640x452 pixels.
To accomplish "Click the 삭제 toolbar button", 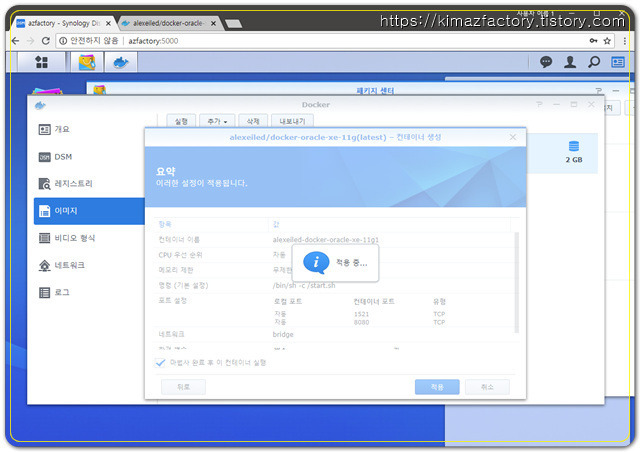I will [253, 121].
